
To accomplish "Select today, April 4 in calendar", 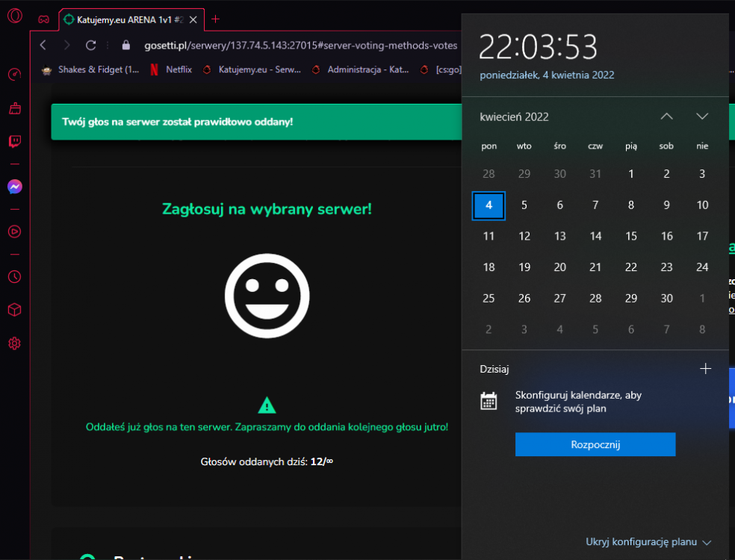I will (x=489, y=205).
